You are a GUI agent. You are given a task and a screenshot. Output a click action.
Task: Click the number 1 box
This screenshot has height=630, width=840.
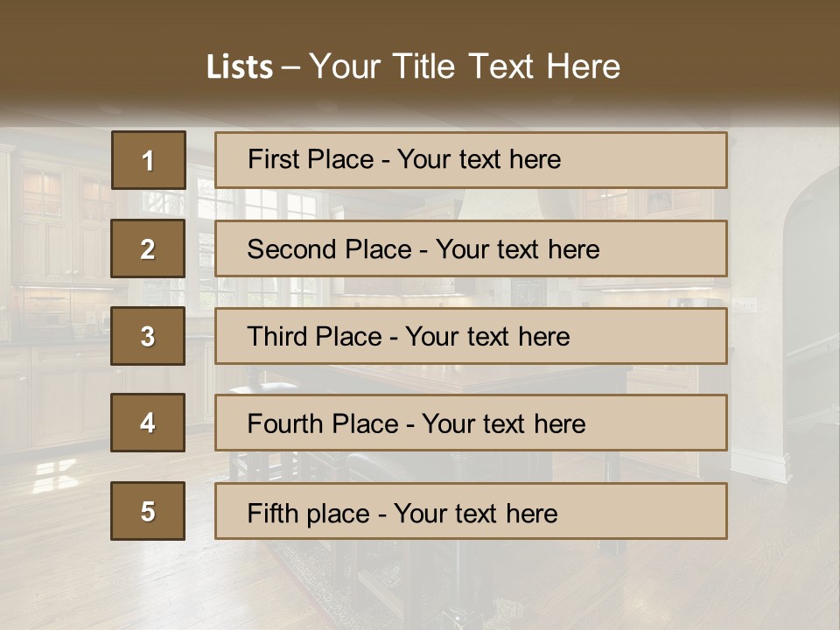pyautogui.click(x=149, y=160)
